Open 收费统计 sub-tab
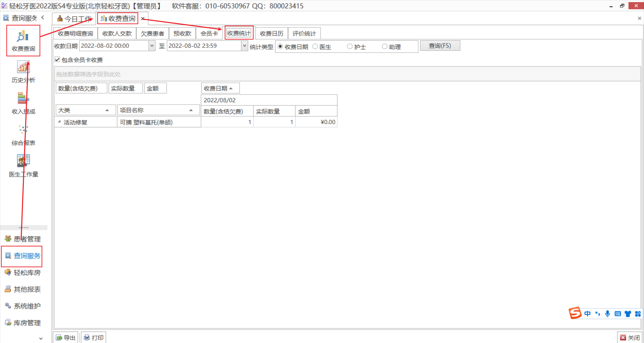 (x=239, y=33)
